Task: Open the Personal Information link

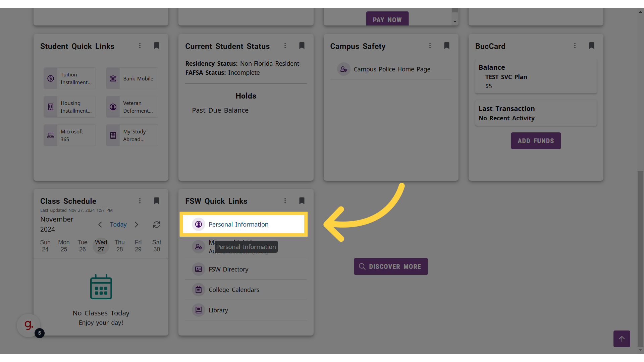Action: click(x=238, y=224)
